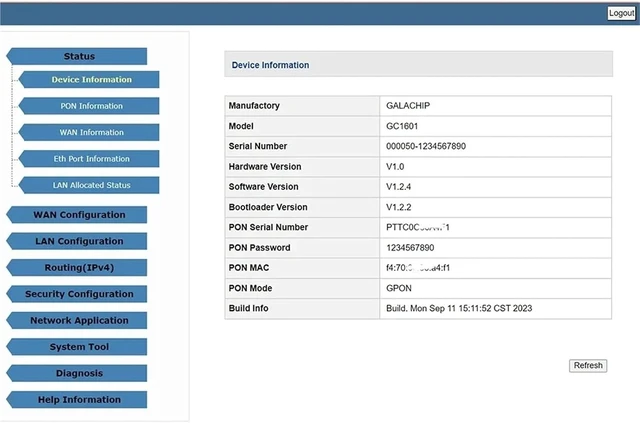
Task: Select the model value GC1601
Action: [402, 126]
